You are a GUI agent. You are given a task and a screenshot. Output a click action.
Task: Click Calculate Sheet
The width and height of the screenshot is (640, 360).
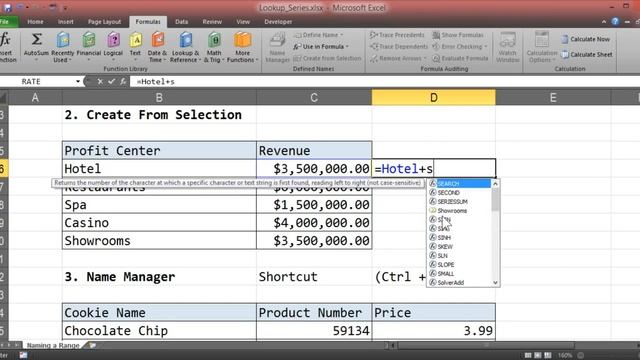pyautogui.click(x=587, y=54)
